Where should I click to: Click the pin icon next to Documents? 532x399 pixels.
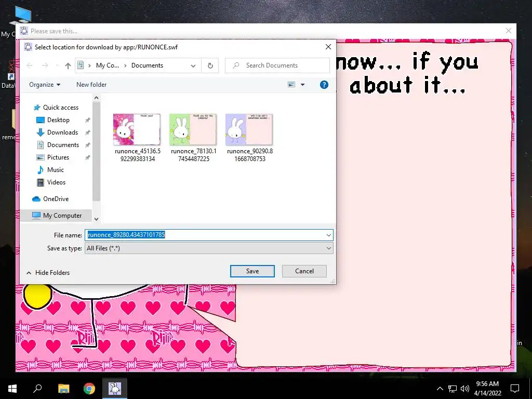point(87,145)
